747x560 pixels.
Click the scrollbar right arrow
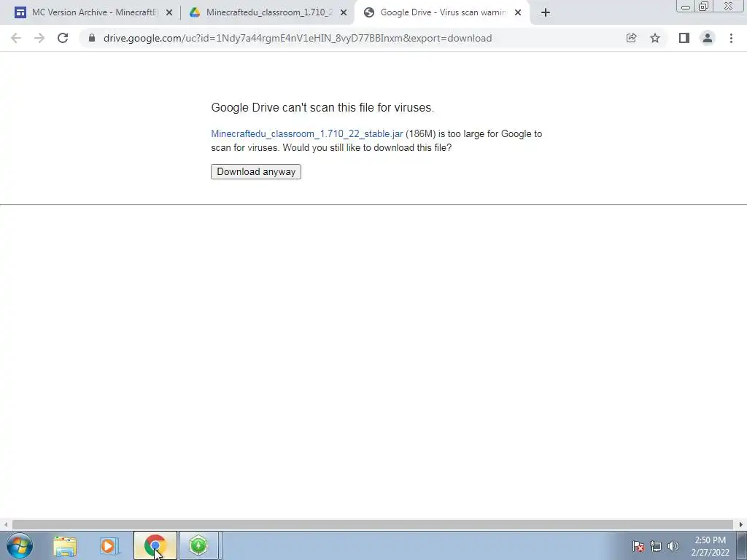tap(741, 525)
